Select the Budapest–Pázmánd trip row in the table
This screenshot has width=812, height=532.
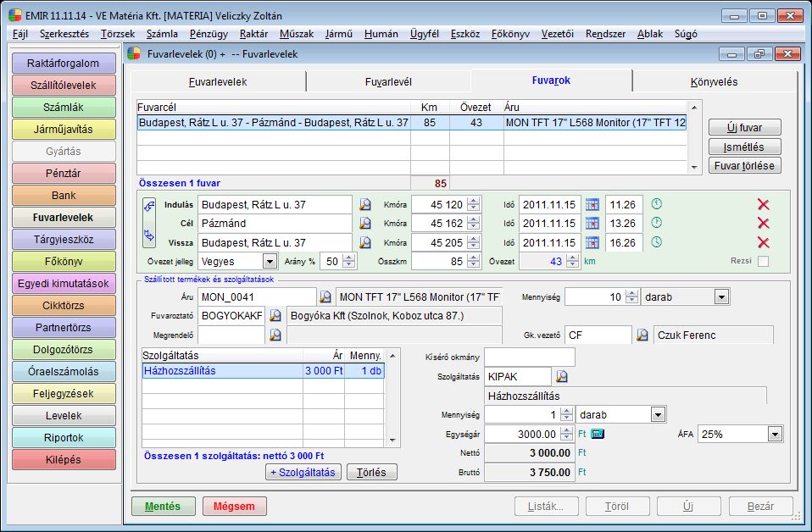coord(412,123)
